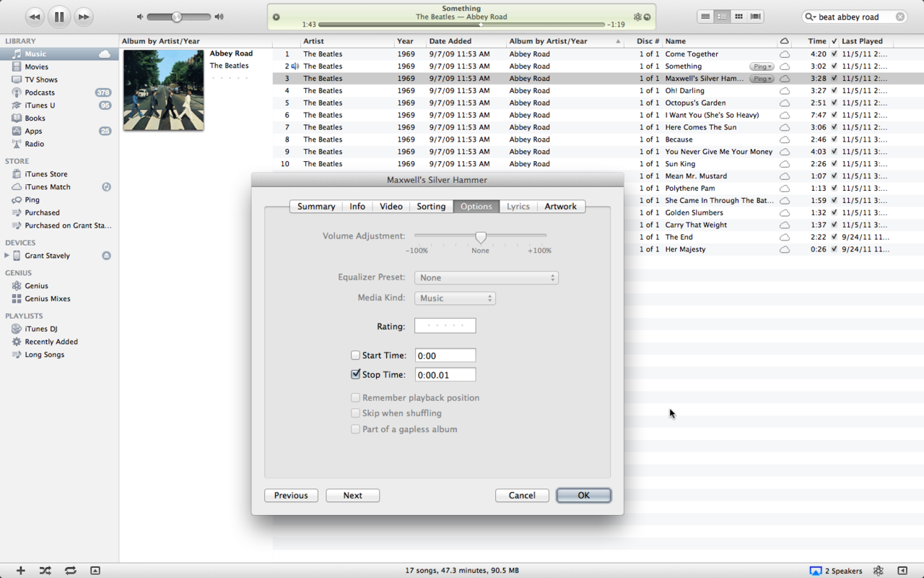Toggle Skip when shuffling checkbox
The image size is (924, 578).
click(355, 413)
